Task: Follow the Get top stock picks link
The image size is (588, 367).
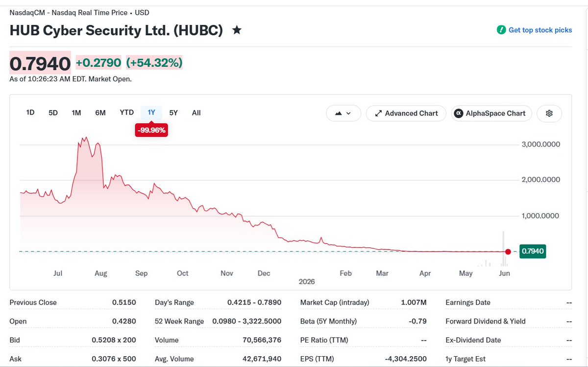Action: tap(540, 30)
